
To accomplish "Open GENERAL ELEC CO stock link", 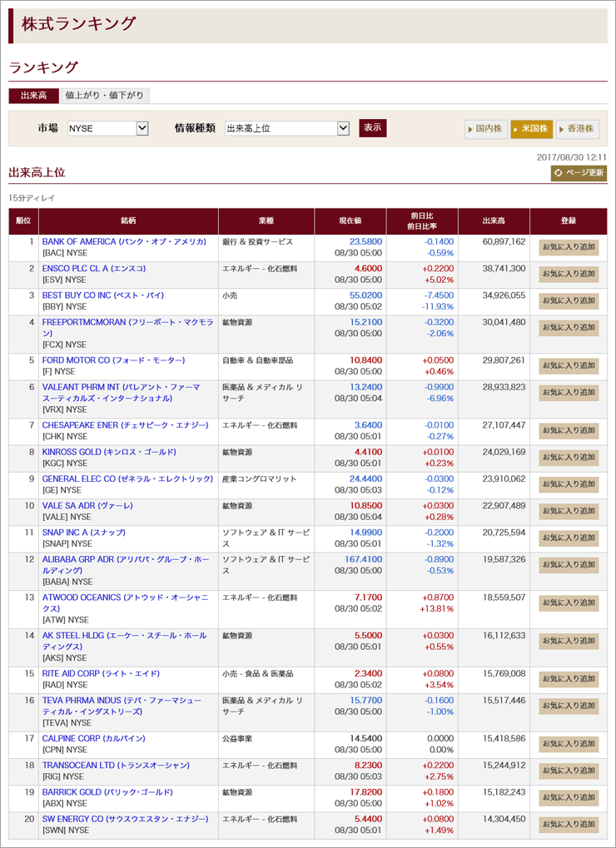I will tap(127, 479).
